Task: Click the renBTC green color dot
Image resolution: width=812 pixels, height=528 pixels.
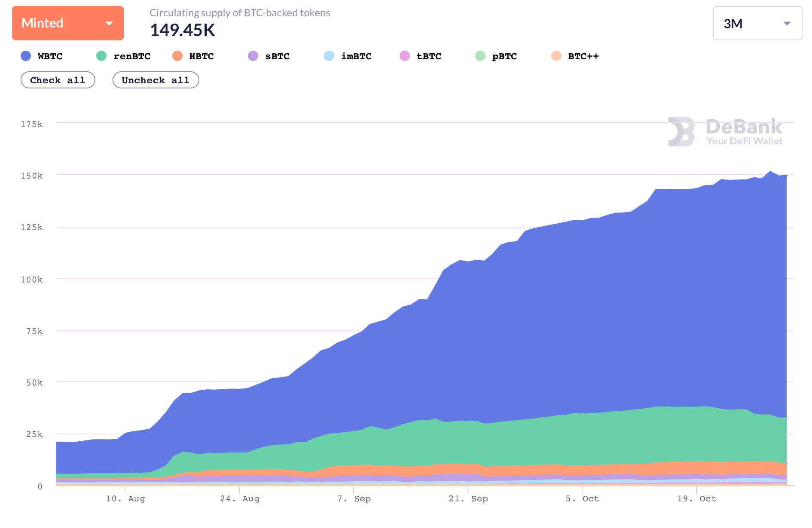Action: pyautogui.click(x=101, y=56)
